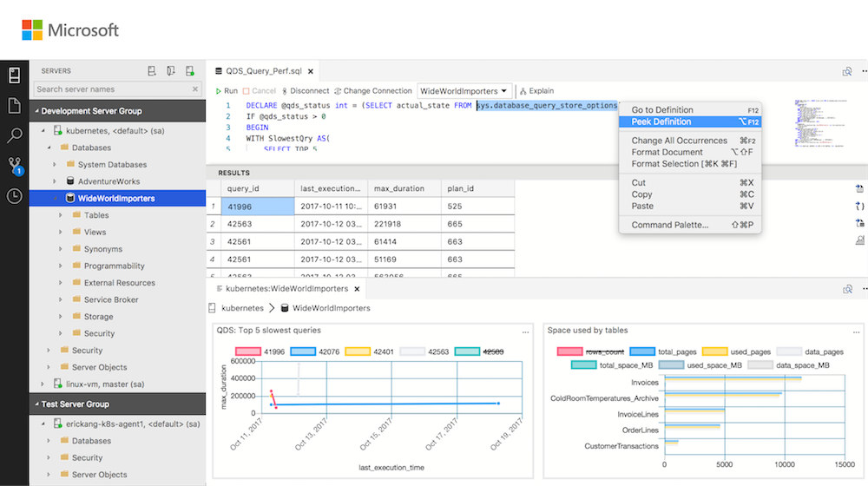Open the Servers view in activity bar
The height and width of the screenshot is (486, 868).
[15, 76]
